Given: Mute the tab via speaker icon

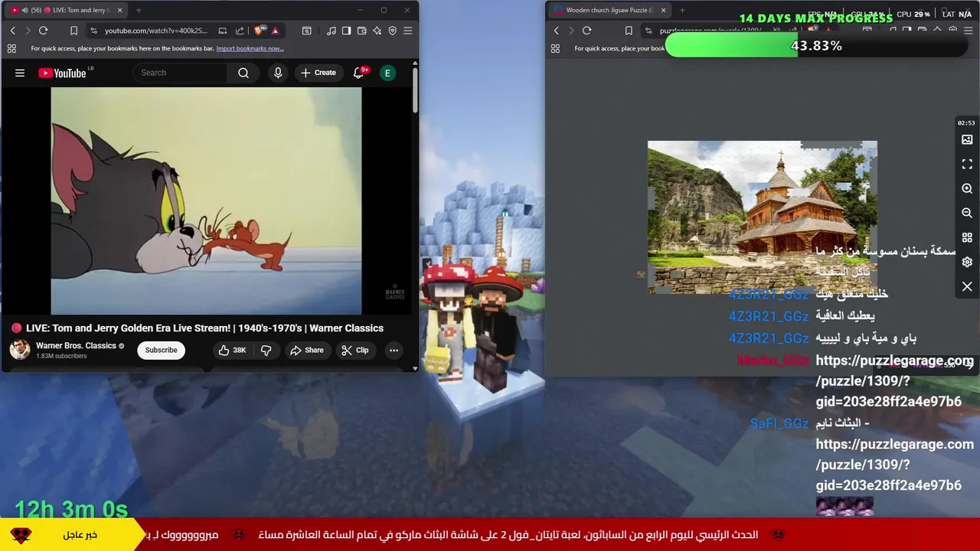Looking at the screenshot, I should pos(25,10).
